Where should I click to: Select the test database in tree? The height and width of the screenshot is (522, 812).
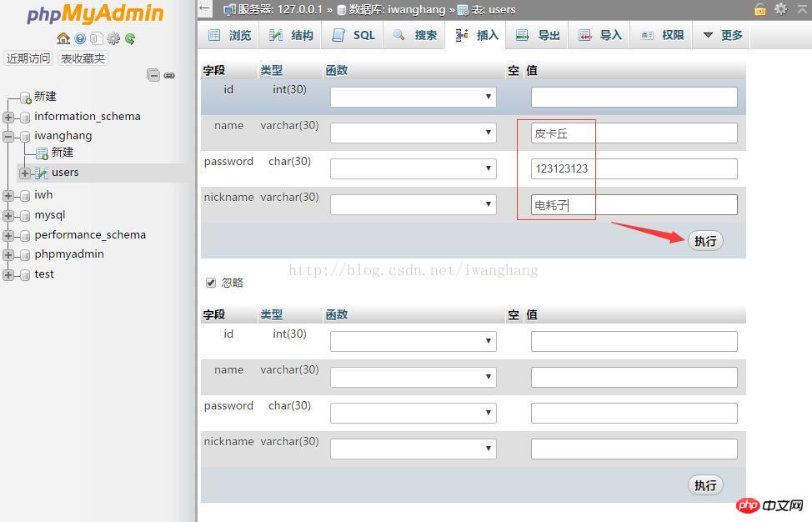tap(44, 274)
